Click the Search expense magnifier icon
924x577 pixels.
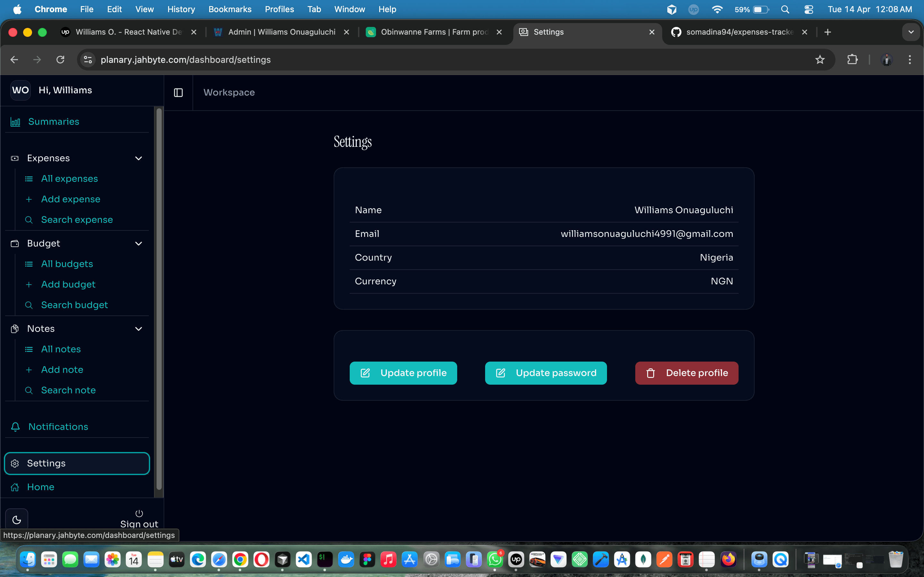coord(29,220)
